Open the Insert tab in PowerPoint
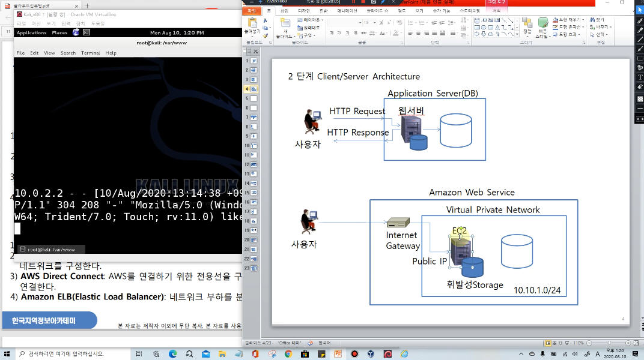644x360 pixels. [284, 11]
